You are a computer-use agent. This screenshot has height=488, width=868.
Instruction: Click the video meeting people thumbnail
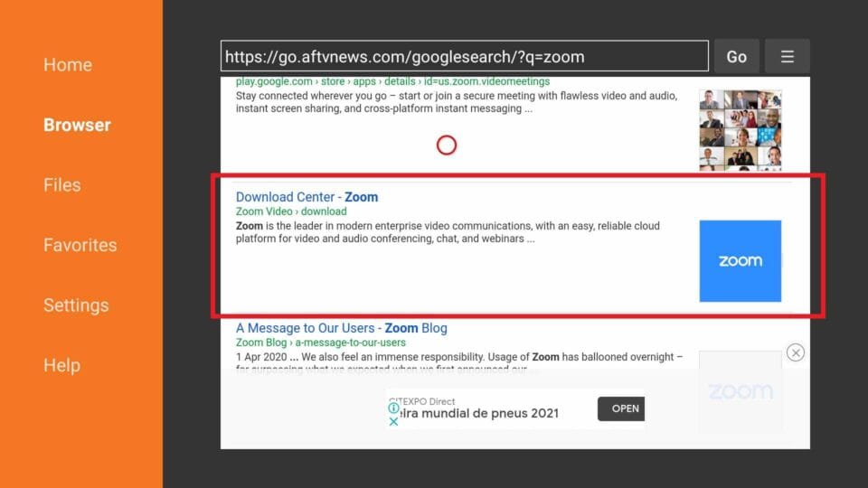point(741,130)
